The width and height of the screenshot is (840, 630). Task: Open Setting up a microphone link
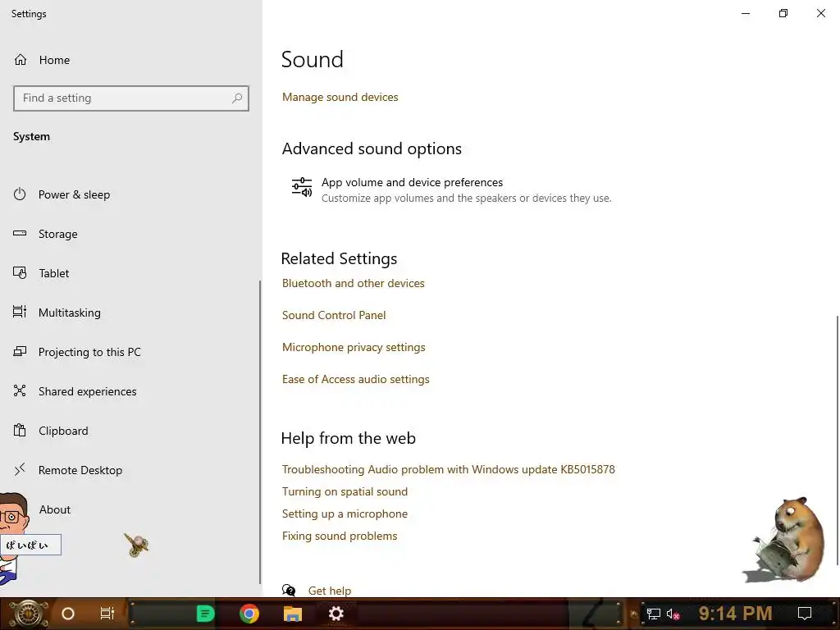pyautogui.click(x=345, y=514)
